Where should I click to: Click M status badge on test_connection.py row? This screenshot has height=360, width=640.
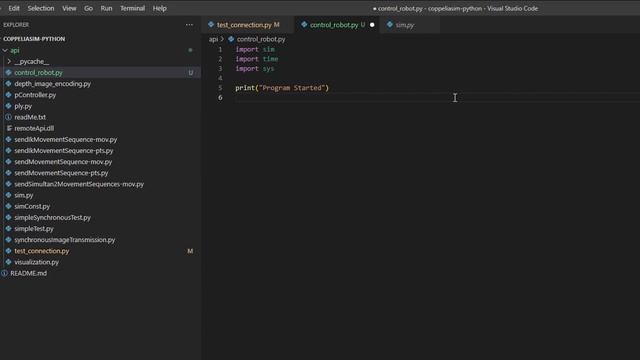[x=190, y=251]
